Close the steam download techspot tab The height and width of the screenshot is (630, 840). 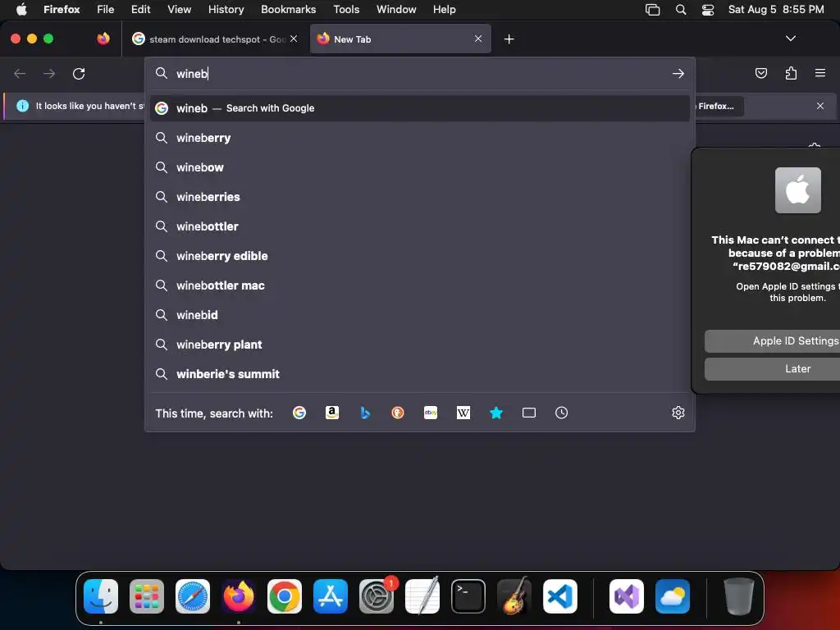[x=294, y=39]
